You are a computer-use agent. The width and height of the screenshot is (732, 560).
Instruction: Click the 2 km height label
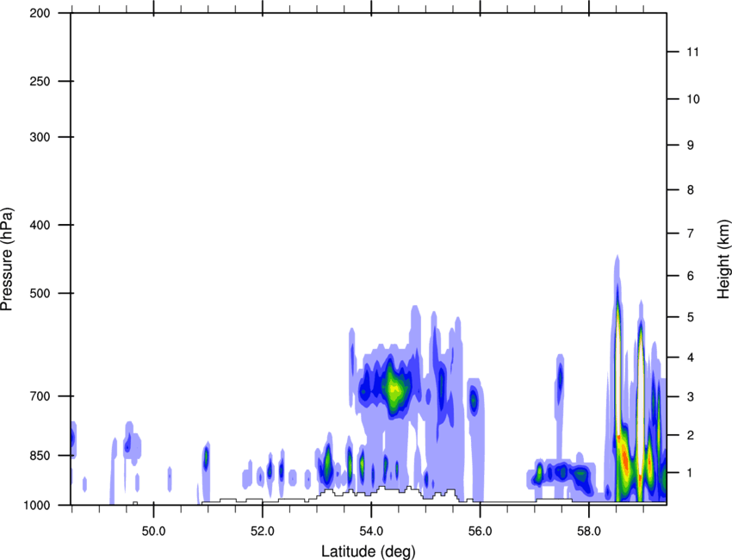(691, 435)
